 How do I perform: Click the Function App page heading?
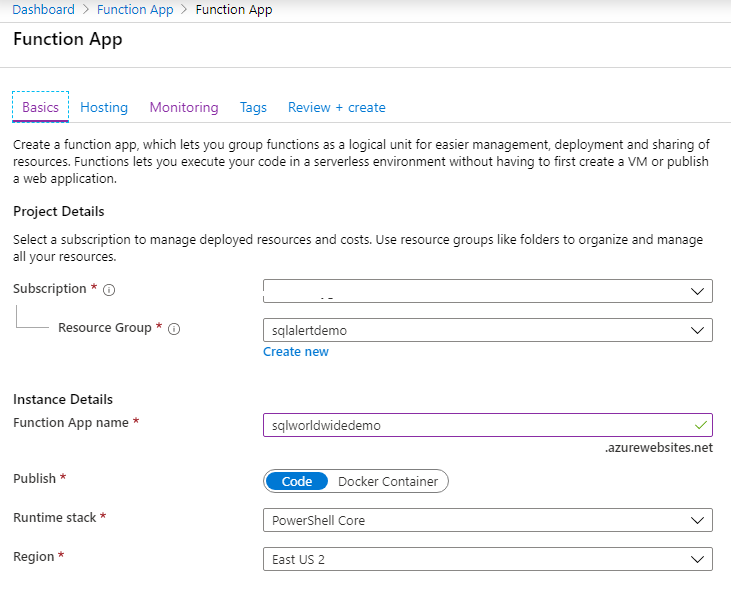coord(68,40)
